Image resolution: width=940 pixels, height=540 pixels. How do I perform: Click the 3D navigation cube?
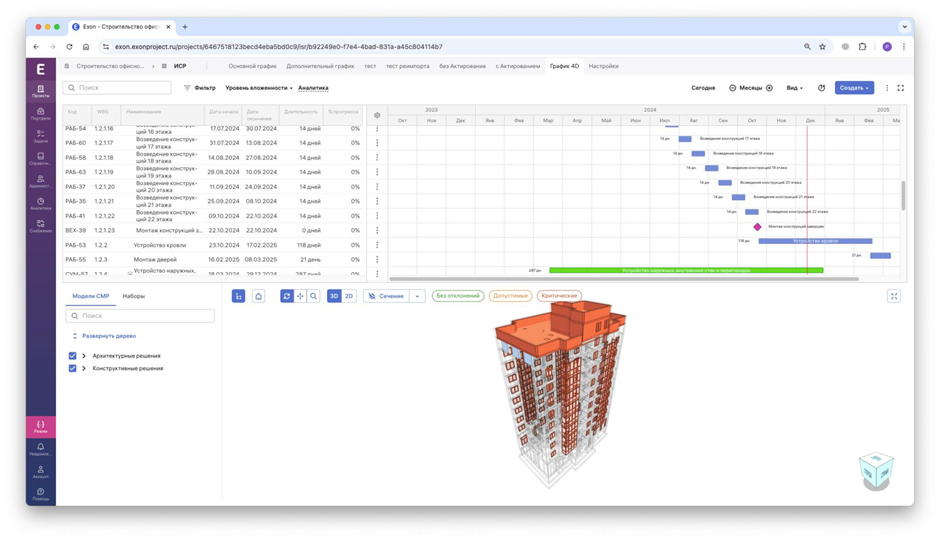tap(876, 470)
